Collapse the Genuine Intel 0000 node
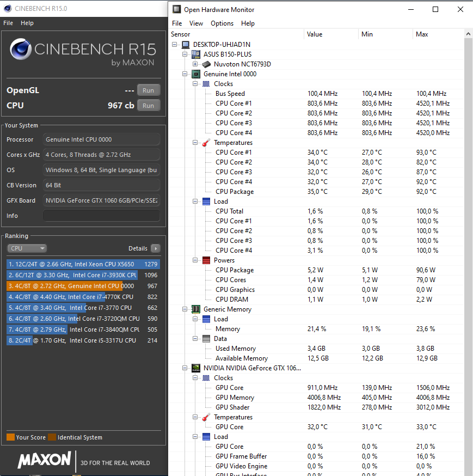 coord(185,74)
